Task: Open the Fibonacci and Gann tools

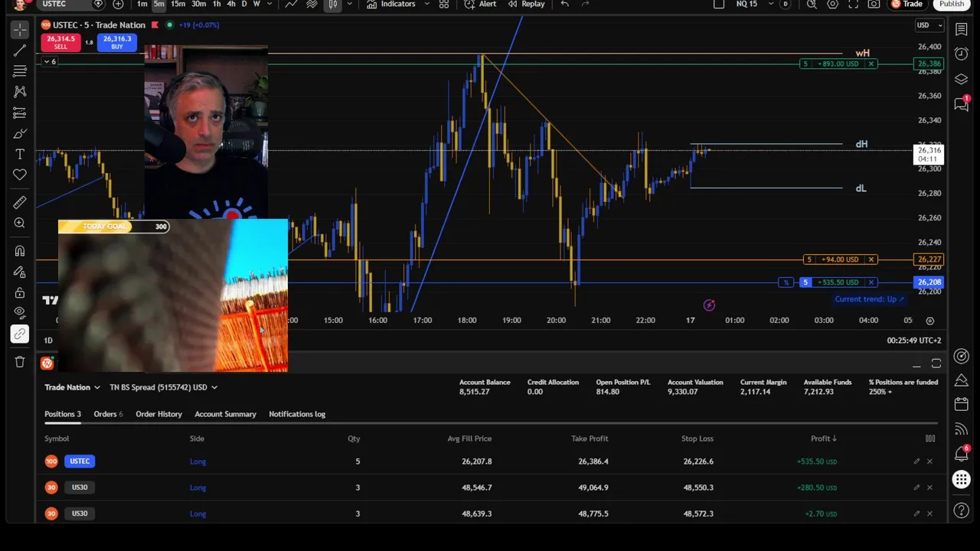Action: [20, 71]
